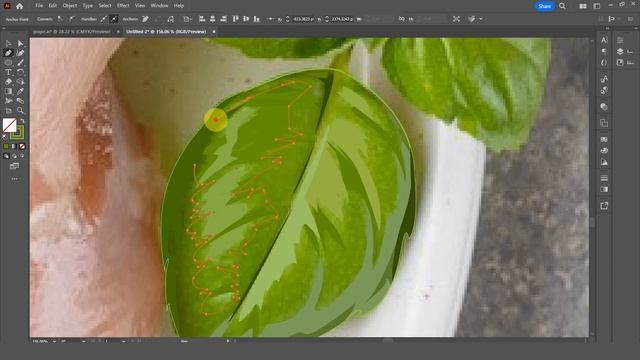Open the Properties panel icon
This screenshot has width=640, height=360.
[x=620, y=40]
